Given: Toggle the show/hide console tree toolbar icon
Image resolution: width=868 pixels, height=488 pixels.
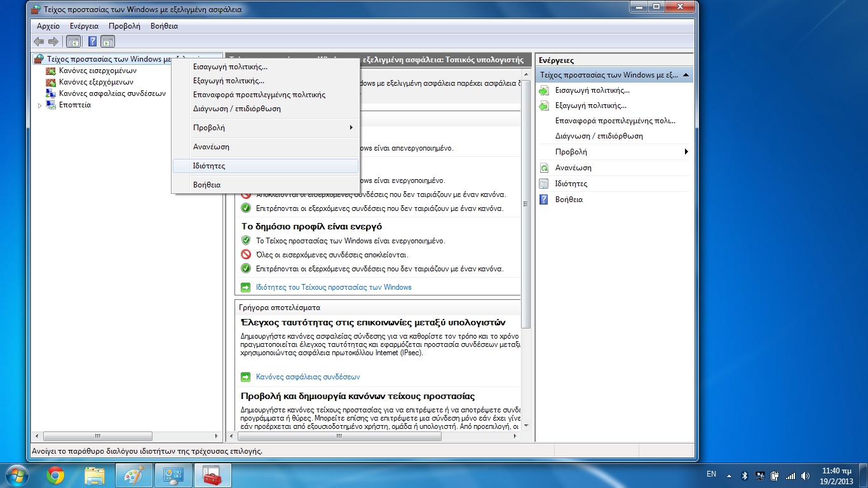Looking at the screenshot, I should 74,41.
